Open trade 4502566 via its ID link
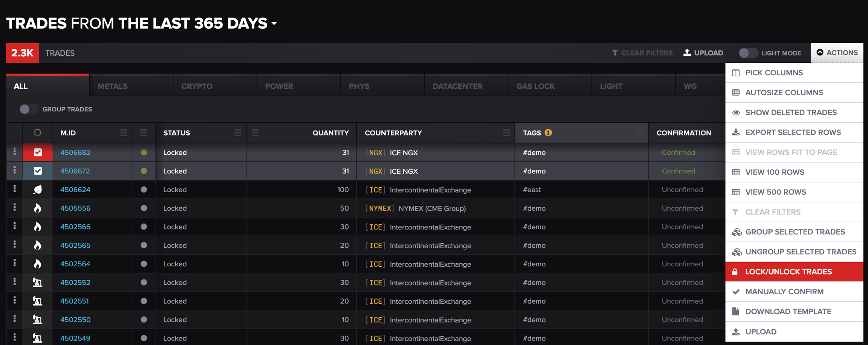The width and height of the screenshot is (868, 345). (75, 227)
